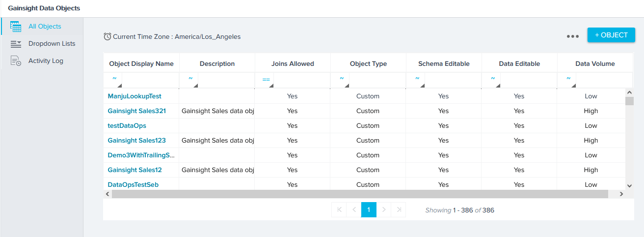Screen dimensions: 644x237
Task: Click Data Volume 'Low' in ManjuLookupTest row
Action: click(x=591, y=96)
